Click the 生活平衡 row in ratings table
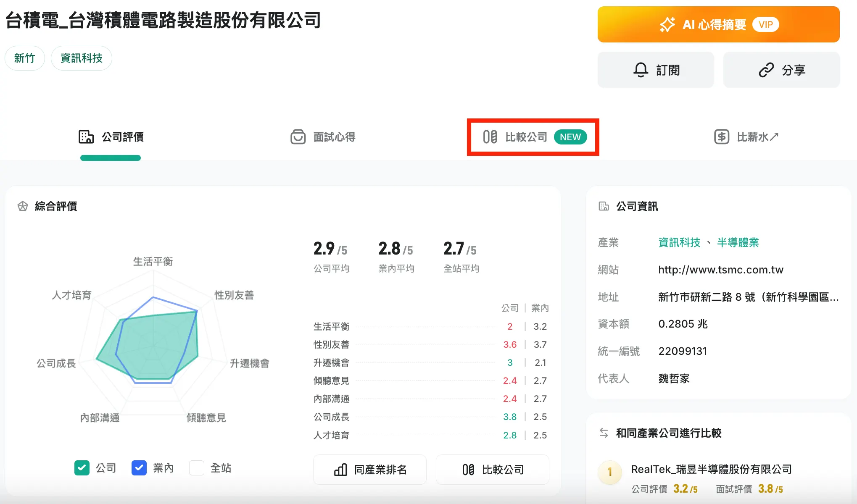The width and height of the screenshot is (857, 504). (431, 326)
